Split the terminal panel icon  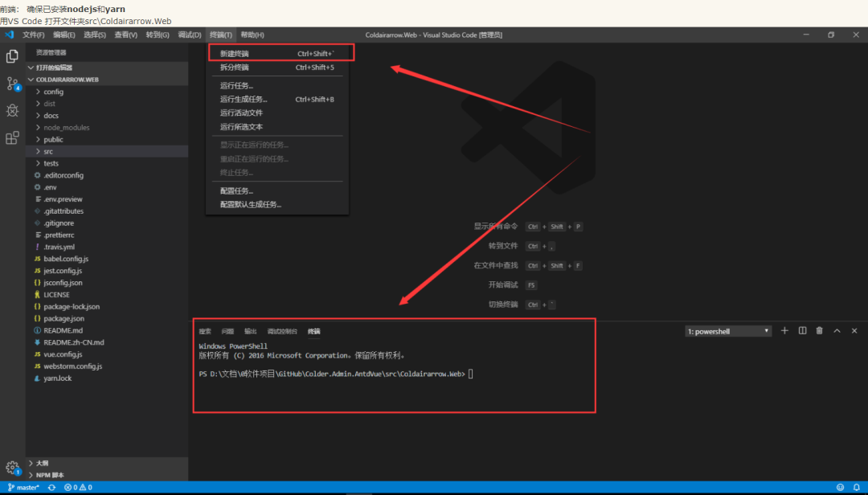[802, 330]
